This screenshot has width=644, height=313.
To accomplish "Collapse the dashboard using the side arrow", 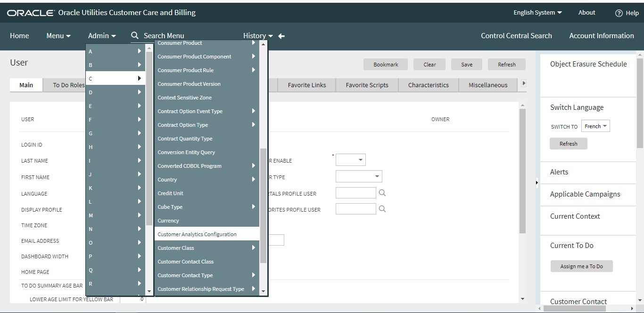I will click(x=537, y=182).
